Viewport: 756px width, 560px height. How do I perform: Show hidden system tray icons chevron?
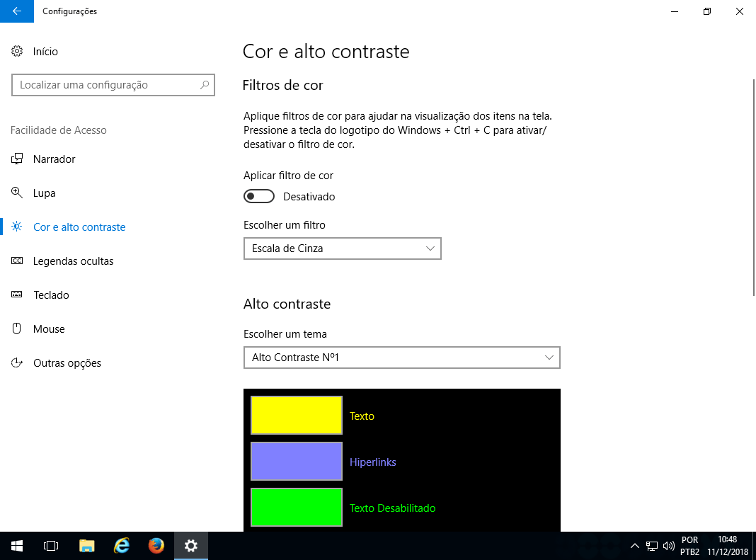pyautogui.click(x=634, y=546)
